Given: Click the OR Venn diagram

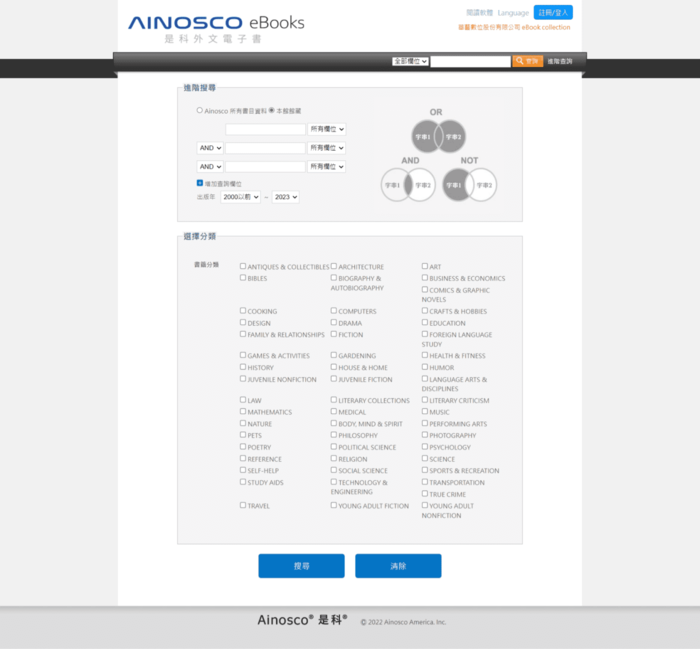Looking at the screenshot, I should tap(437, 136).
